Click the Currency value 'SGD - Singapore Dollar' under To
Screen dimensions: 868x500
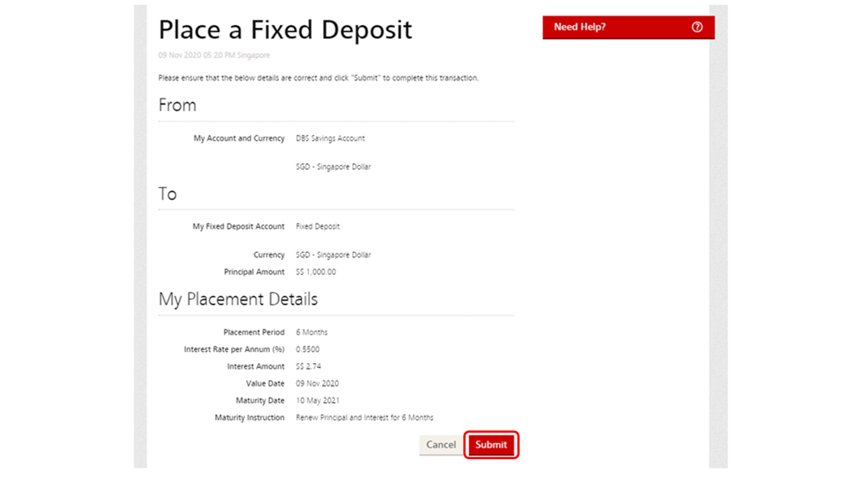(x=333, y=255)
